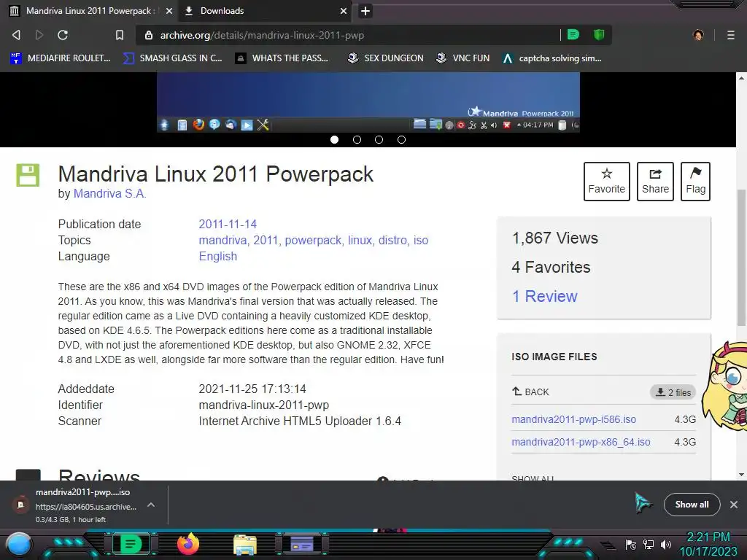Select the fourth carousel dot
747x560 pixels.
[402, 139]
